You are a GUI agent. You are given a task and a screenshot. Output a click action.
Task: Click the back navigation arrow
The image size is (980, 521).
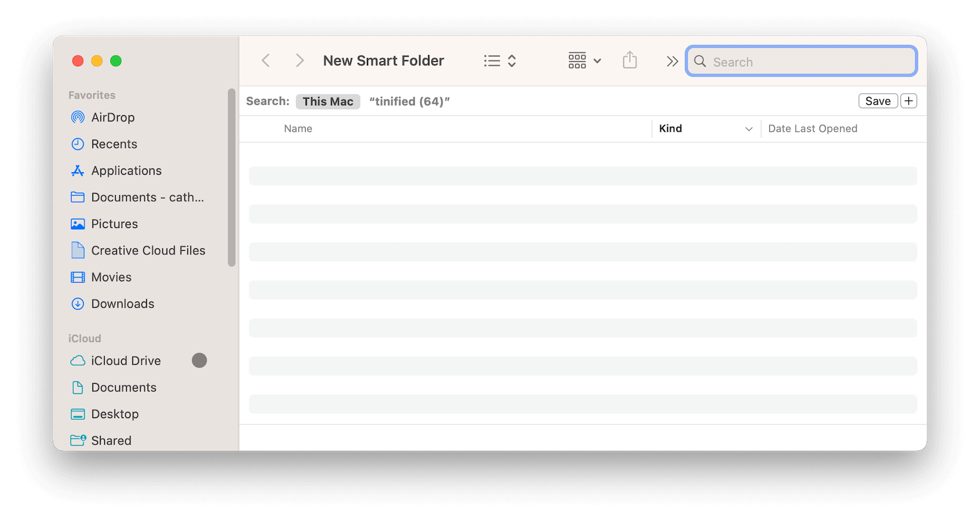[266, 61]
